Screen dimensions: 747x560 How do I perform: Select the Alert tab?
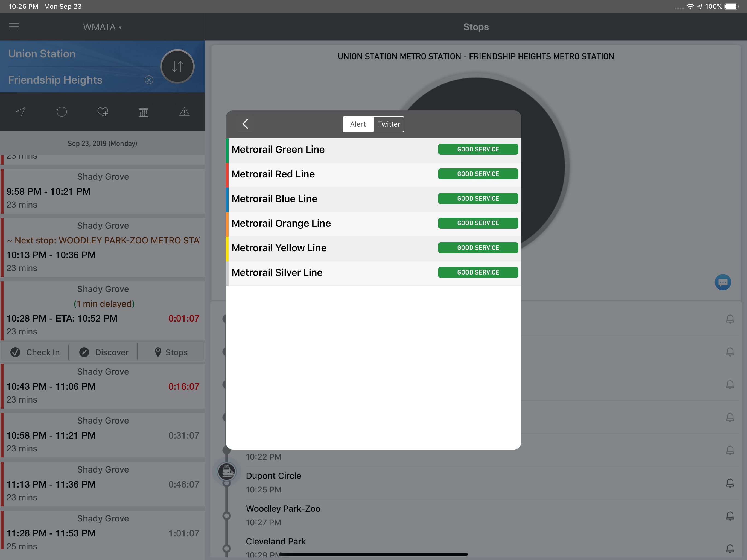click(x=358, y=124)
